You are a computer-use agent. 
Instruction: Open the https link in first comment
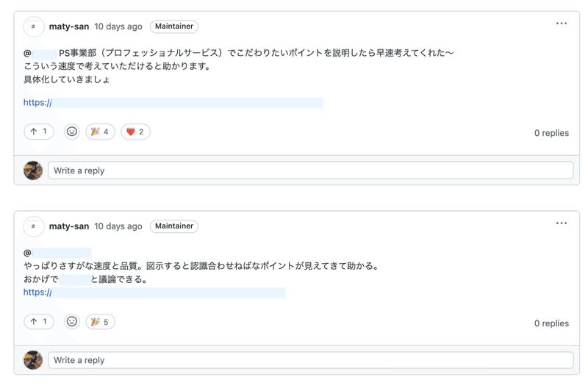coord(173,103)
